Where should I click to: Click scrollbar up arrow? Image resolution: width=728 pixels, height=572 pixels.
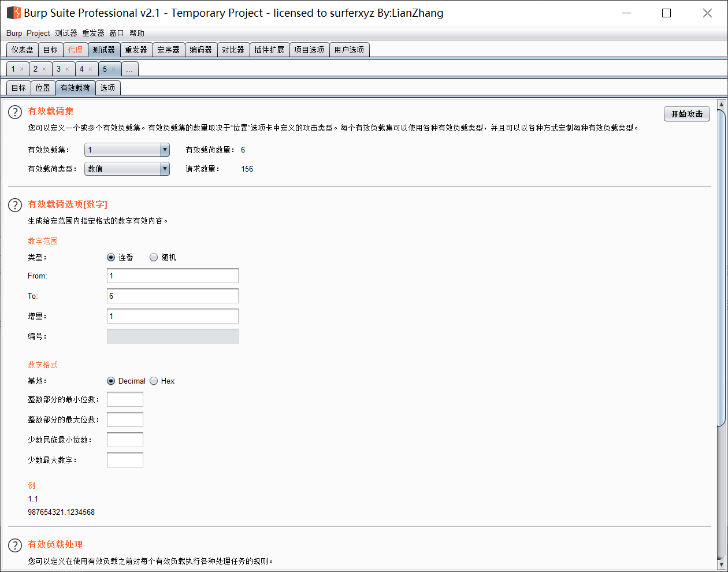(720, 105)
